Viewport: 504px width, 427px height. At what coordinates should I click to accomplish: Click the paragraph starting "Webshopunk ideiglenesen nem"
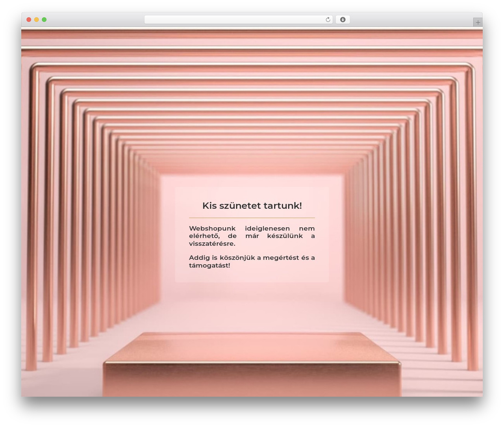[x=252, y=236]
